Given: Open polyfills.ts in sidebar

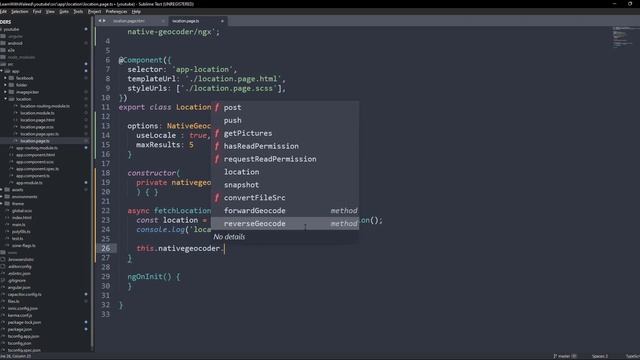Looking at the screenshot, I should point(21,231).
